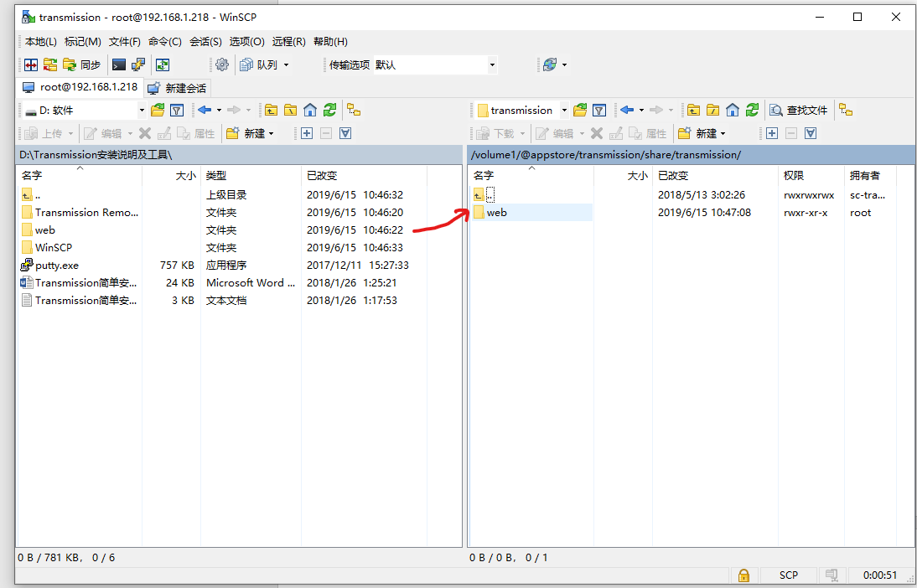This screenshot has height=588, width=917.
Task: Click the lock encryption icon in status bar
Action: [x=743, y=575]
